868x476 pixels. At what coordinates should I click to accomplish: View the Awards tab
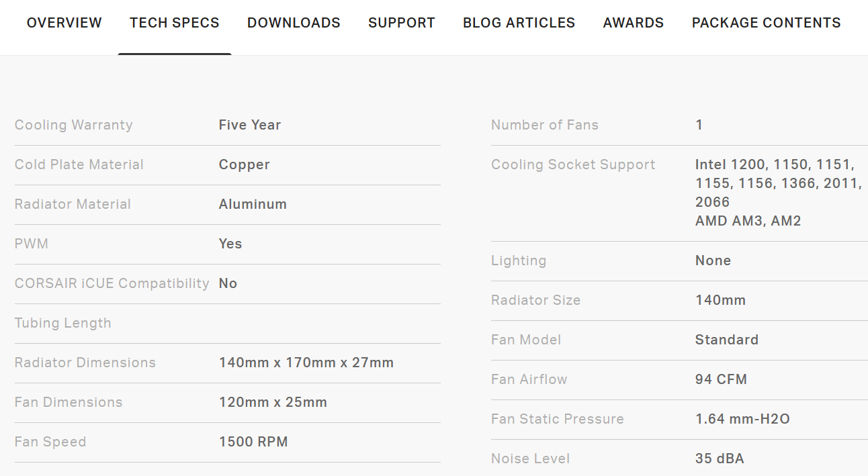(634, 23)
